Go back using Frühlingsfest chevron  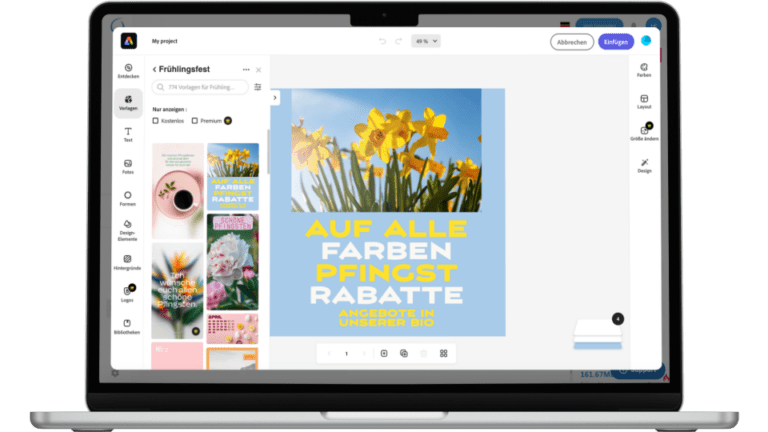click(154, 69)
